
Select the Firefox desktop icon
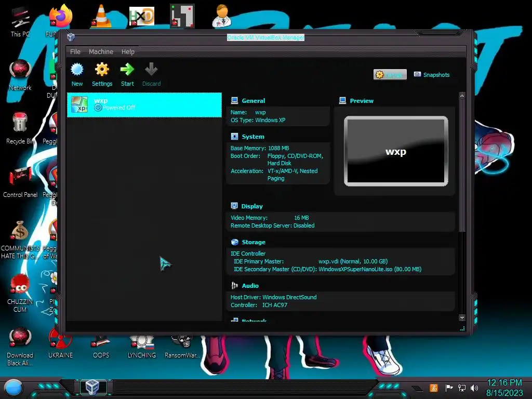click(60, 20)
